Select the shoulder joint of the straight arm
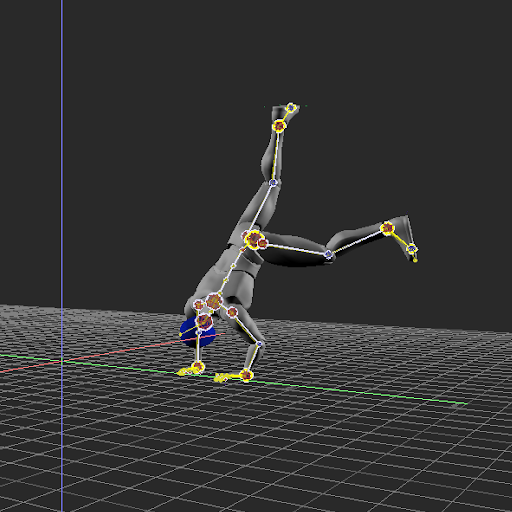512x512 pixels. (x=199, y=305)
